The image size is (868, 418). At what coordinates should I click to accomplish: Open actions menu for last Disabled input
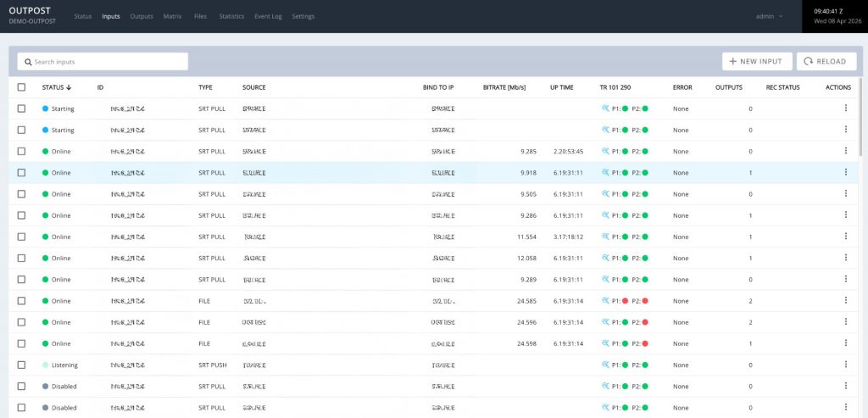click(x=845, y=408)
